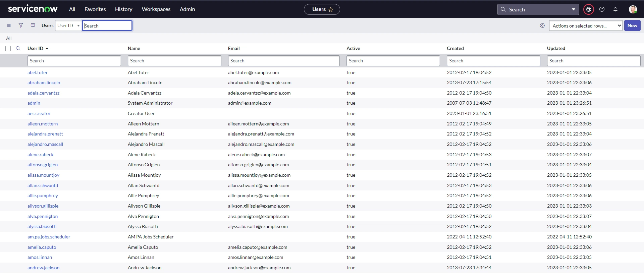The image size is (644, 279).
Task: View notifications bell icon
Action: [615, 9]
